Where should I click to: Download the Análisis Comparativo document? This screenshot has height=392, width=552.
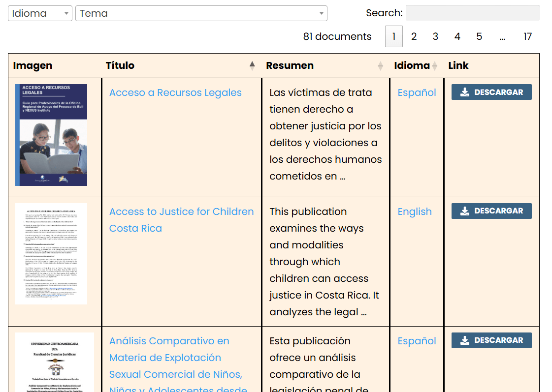491,340
